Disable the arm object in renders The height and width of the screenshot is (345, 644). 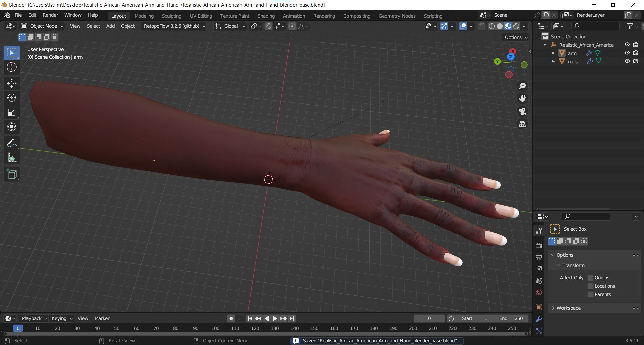coord(636,53)
